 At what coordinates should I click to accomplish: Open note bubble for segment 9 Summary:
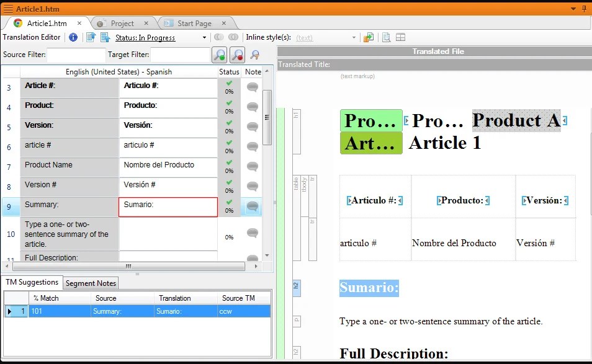pos(252,206)
